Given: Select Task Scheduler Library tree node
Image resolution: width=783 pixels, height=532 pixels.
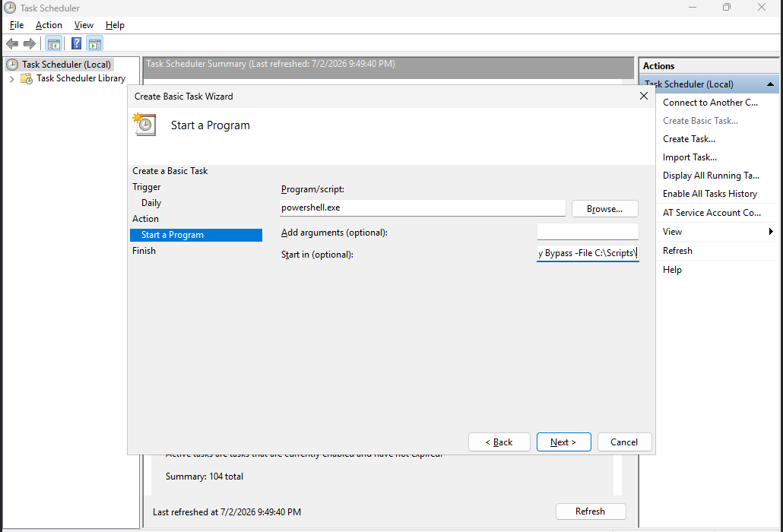Looking at the screenshot, I should pyautogui.click(x=81, y=78).
